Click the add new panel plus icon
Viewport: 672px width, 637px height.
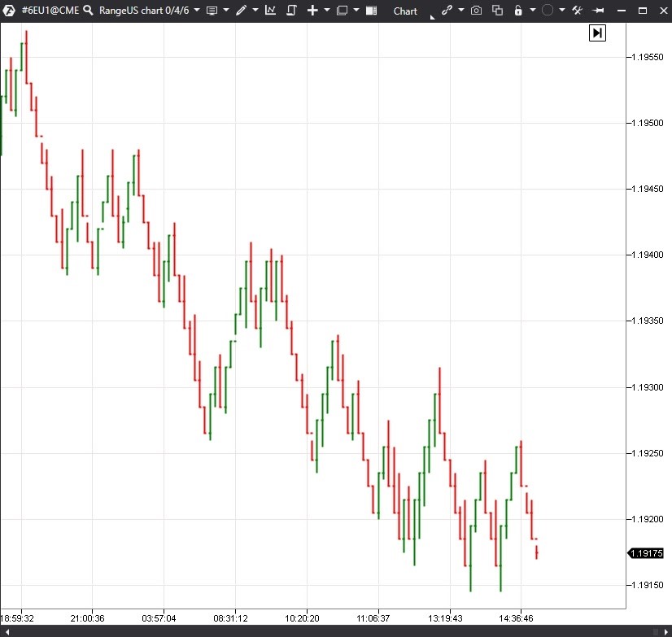point(313,11)
